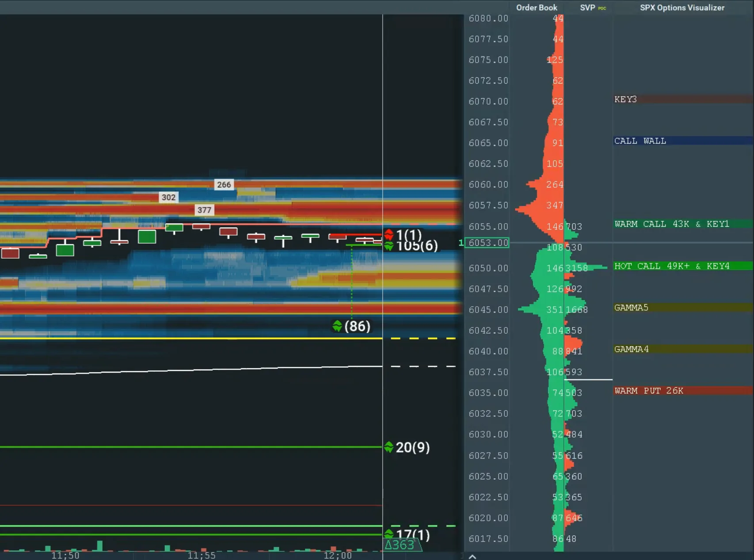Click the green order marker labeled (86)
Image resolution: width=754 pixels, height=560 pixels.
pyautogui.click(x=351, y=326)
